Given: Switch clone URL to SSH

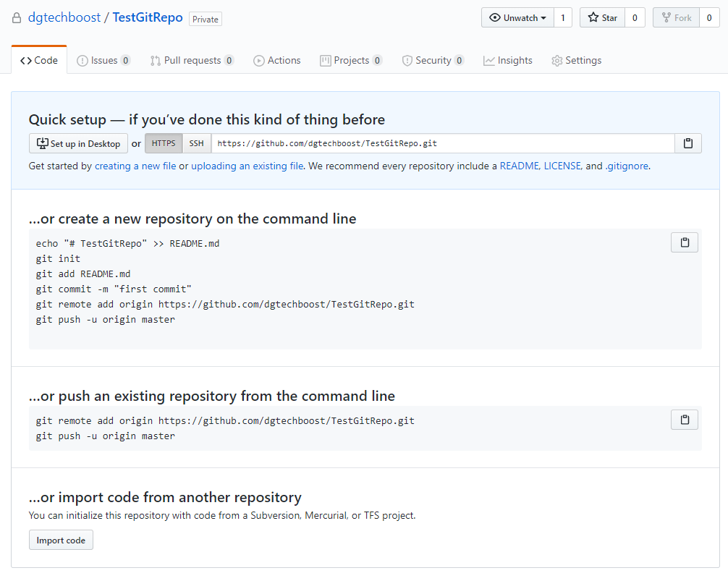Looking at the screenshot, I should (196, 143).
